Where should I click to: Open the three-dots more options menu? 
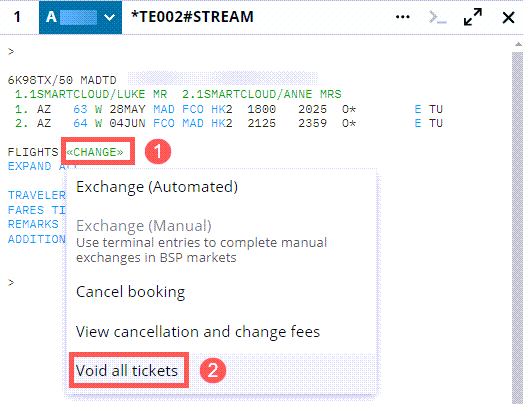[403, 17]
